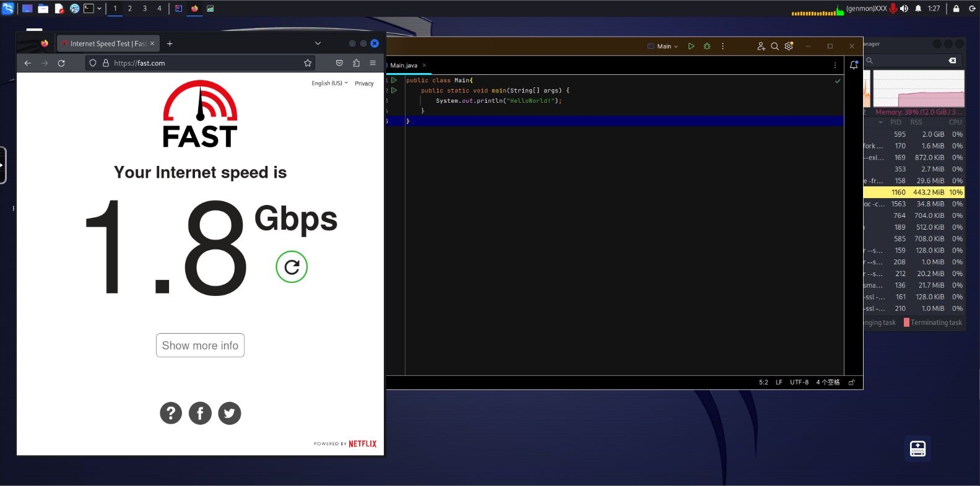Click task manager search field
Image resolution: width=980 pixels, height=486 pixels.
click(911, 61)
